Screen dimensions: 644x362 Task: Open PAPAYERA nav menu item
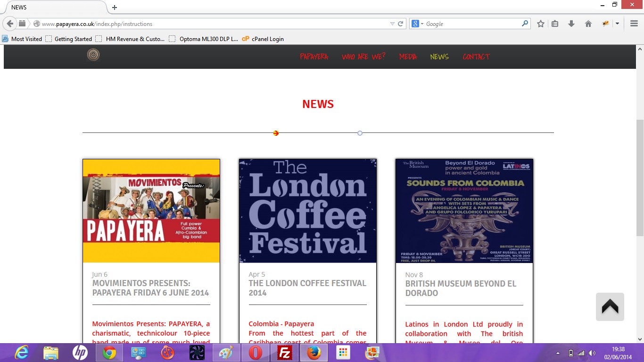pyautogui.click(x=314, y=57)
